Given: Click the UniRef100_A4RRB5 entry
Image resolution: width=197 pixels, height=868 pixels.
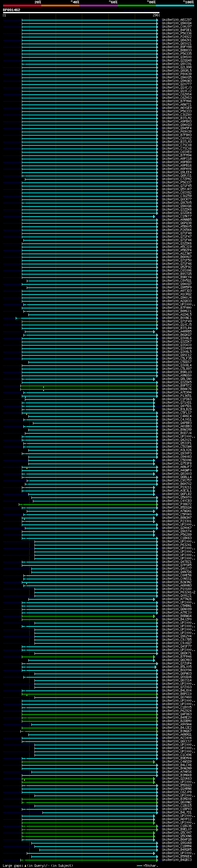Looking at the screenshot, I should pos(176,332).
